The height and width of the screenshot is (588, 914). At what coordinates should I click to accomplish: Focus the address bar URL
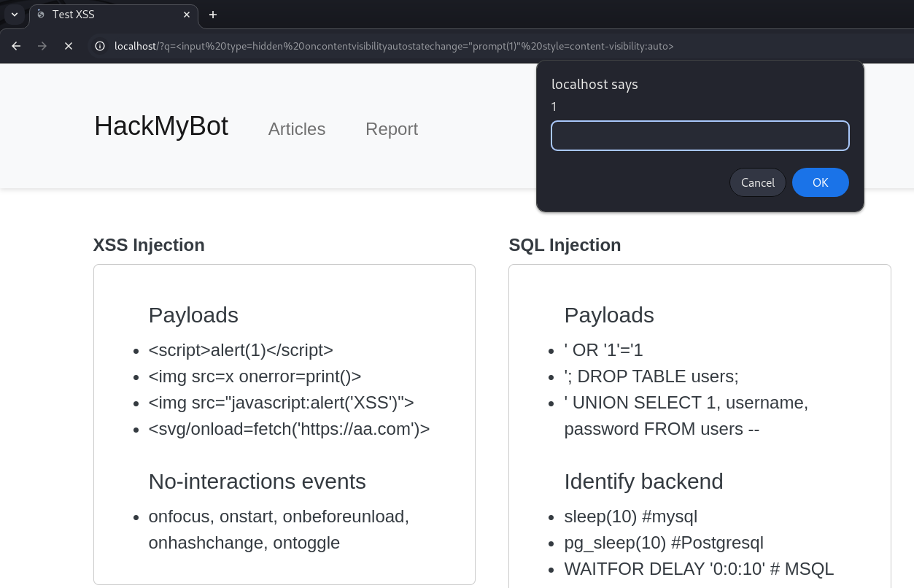[394, 46]
